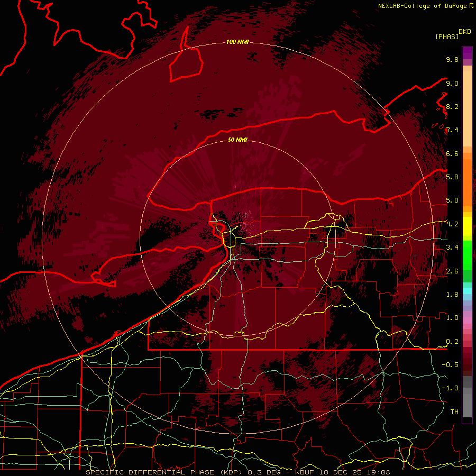The image size is (476, 476).
Task: Click the orange color scale segment
Action: [467, 182]
